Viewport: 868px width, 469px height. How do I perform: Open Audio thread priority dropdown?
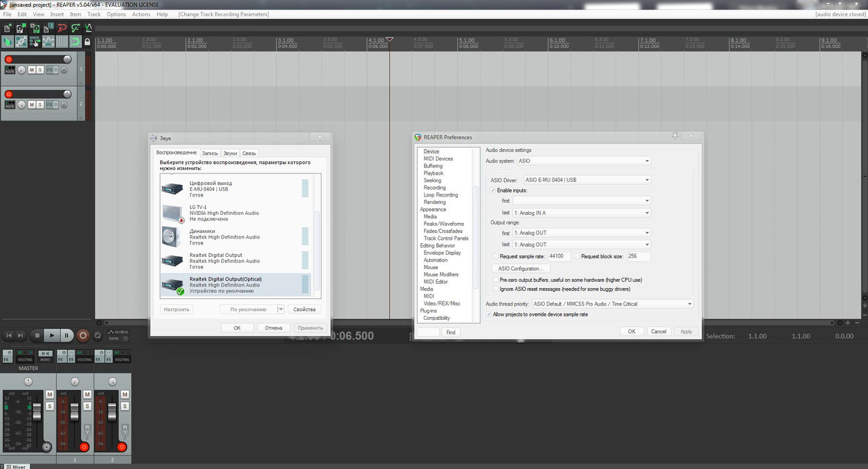[612, 304]
